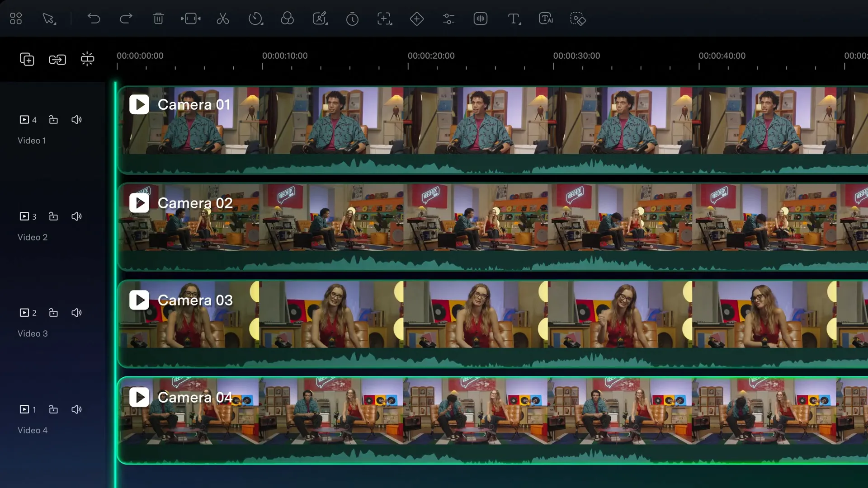Toggle lock on Video 4 track

click(x=53, y=409)
